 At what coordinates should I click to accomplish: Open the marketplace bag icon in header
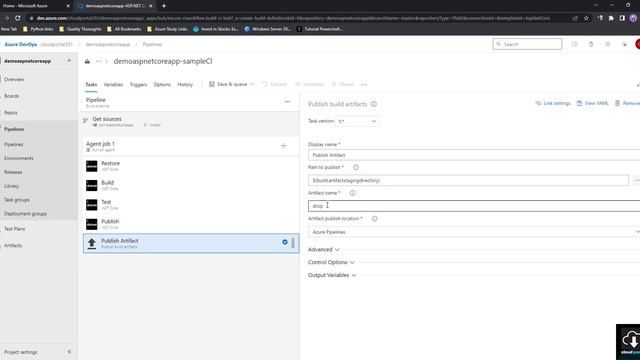point(591,44)
